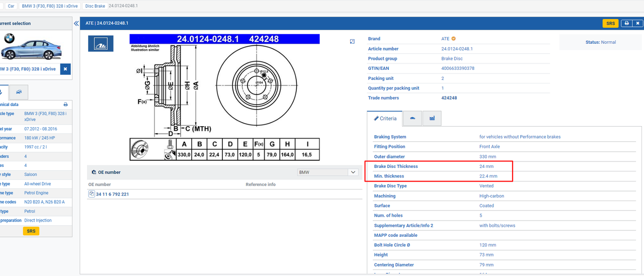Open the vehicle tab with the car icon

click(19, 92)
